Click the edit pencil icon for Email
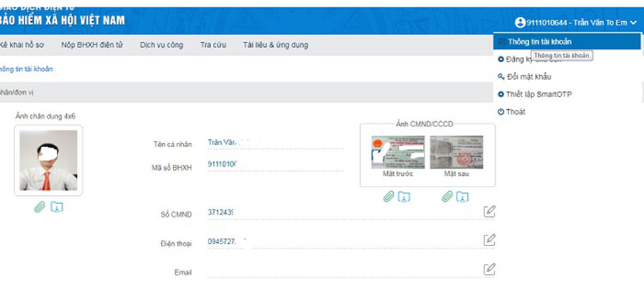 point(489,269)
